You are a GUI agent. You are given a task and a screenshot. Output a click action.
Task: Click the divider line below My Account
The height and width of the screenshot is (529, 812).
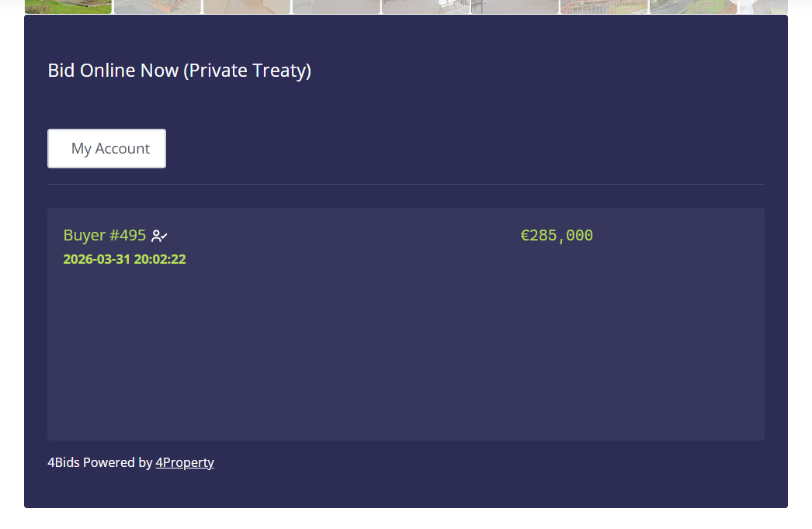point(406,184)
